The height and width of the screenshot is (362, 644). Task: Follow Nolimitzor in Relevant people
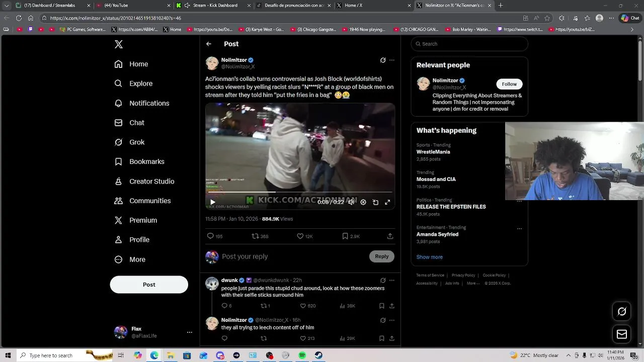tap(509, 84)
